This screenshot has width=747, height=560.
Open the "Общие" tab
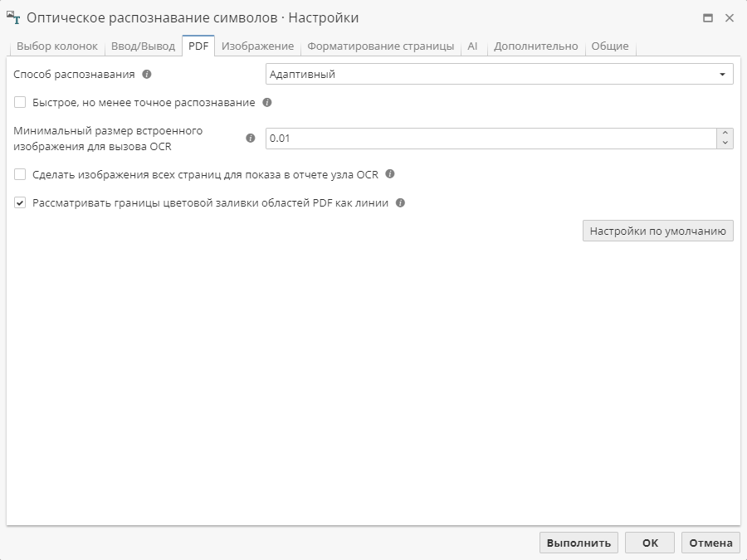[611, 46]
